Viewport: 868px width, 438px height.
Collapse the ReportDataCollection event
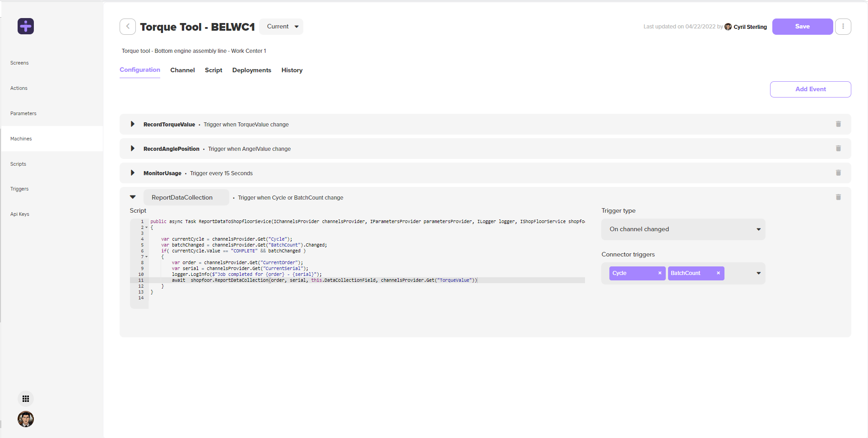(x=132, y=197)
